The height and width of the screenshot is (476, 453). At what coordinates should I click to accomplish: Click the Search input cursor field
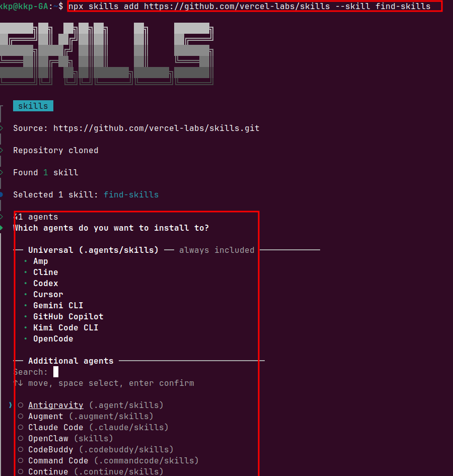pyautogui.click(x=56, y=372)
